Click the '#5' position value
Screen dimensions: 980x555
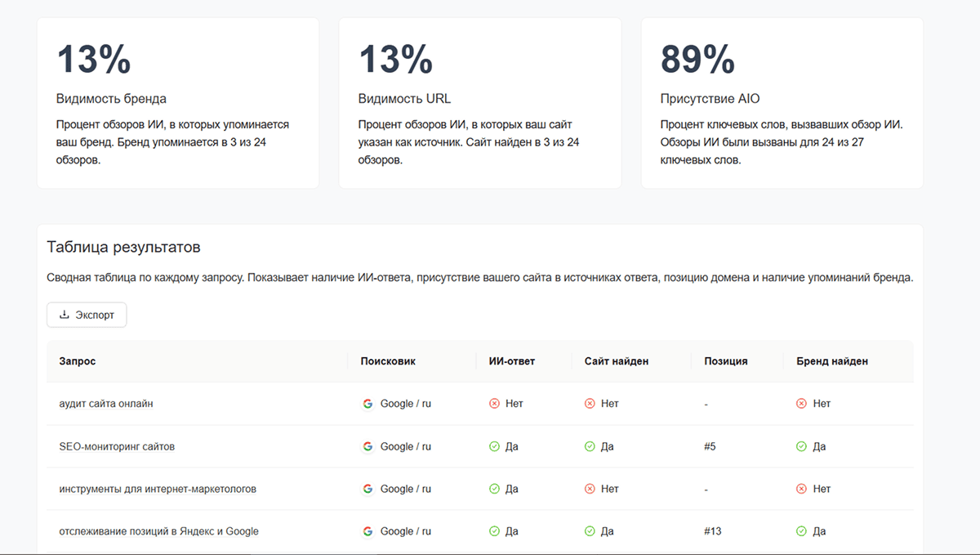pos(711,445)
